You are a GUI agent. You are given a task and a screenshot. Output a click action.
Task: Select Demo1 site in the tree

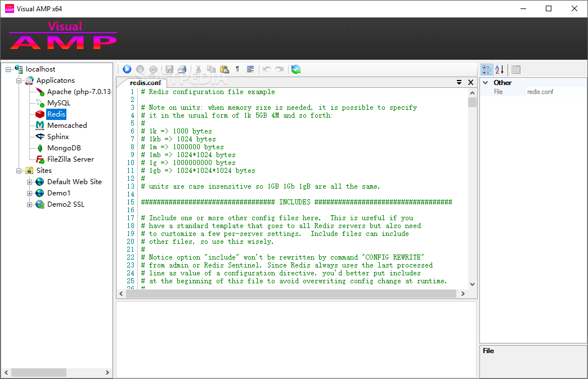click(59, 193)
